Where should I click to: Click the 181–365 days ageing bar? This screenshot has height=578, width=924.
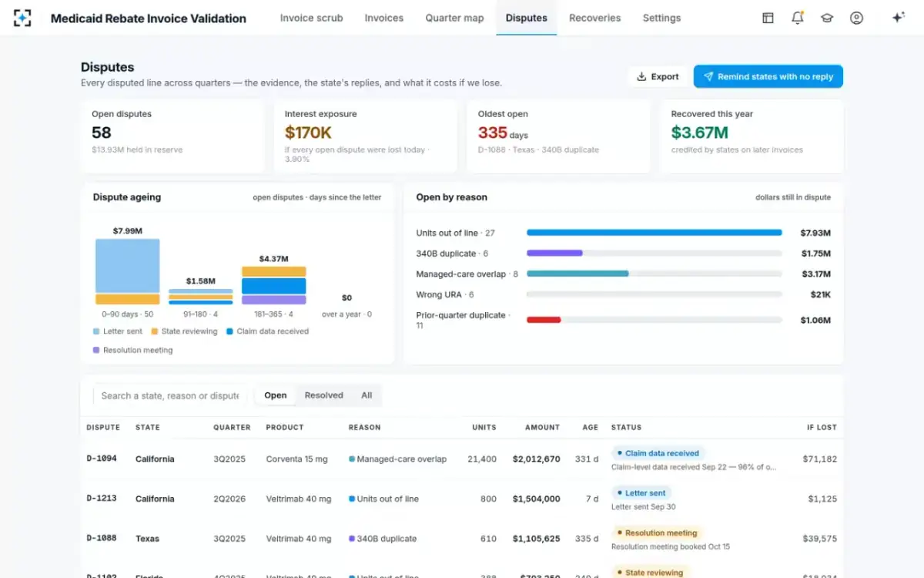274,285
